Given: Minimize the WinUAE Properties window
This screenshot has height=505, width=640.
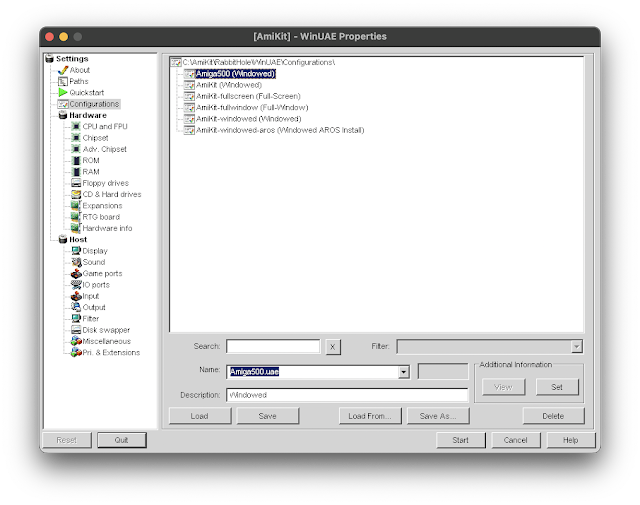Looking at the screenshot, I should tap(64, 37).
